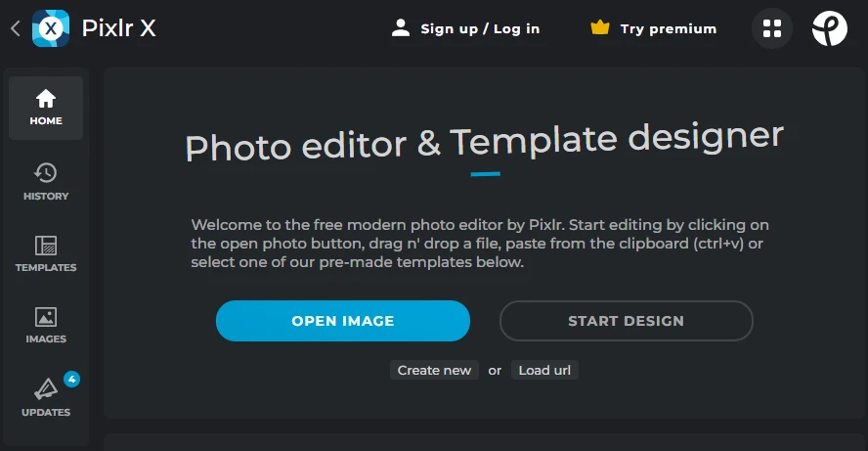The image size is (868, 451).
Task: Open the four-square apps grid menu
Action: pyautogui.click(x=772, y=28)
